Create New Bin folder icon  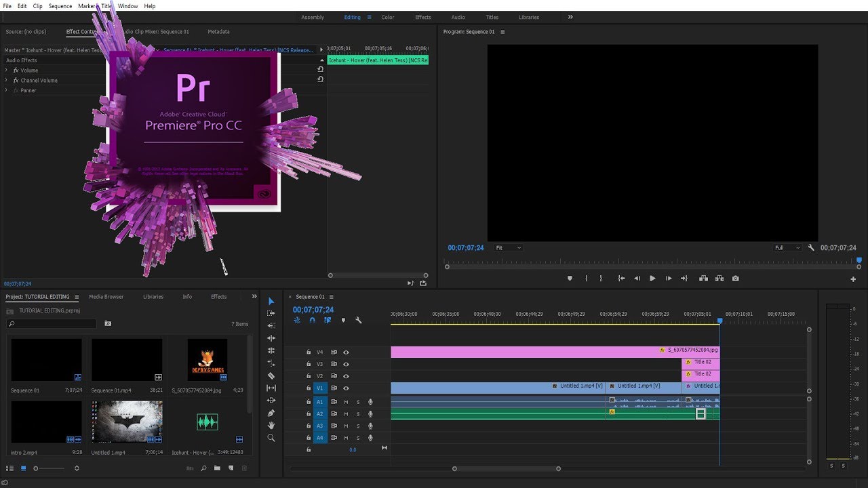point(217,468)
